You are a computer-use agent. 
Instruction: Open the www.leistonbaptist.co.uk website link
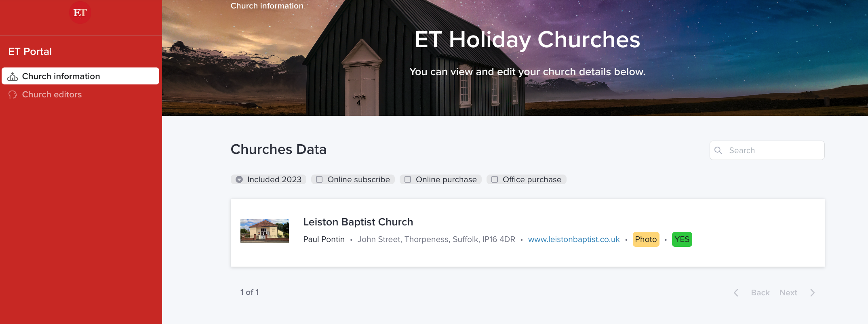click(573, 240)
